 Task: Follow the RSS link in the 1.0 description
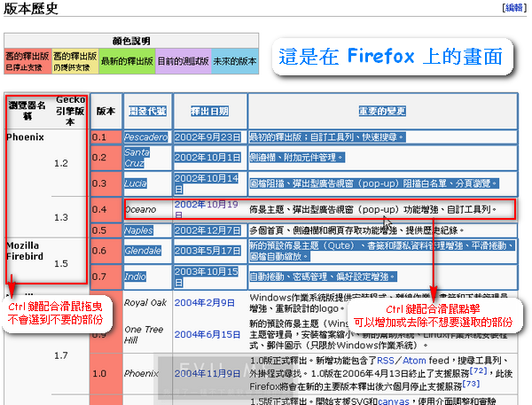coord(386,360)
